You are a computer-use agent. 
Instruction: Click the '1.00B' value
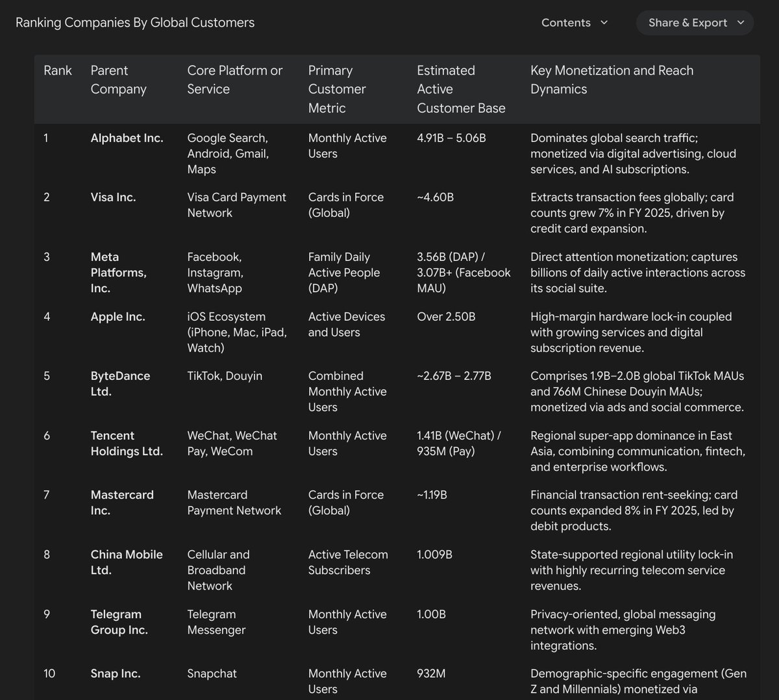click(432, 614)
